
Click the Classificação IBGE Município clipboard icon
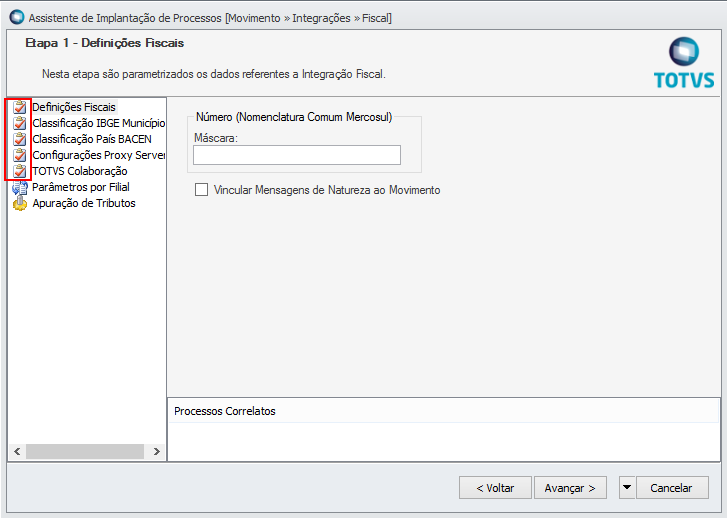point(19,123)
